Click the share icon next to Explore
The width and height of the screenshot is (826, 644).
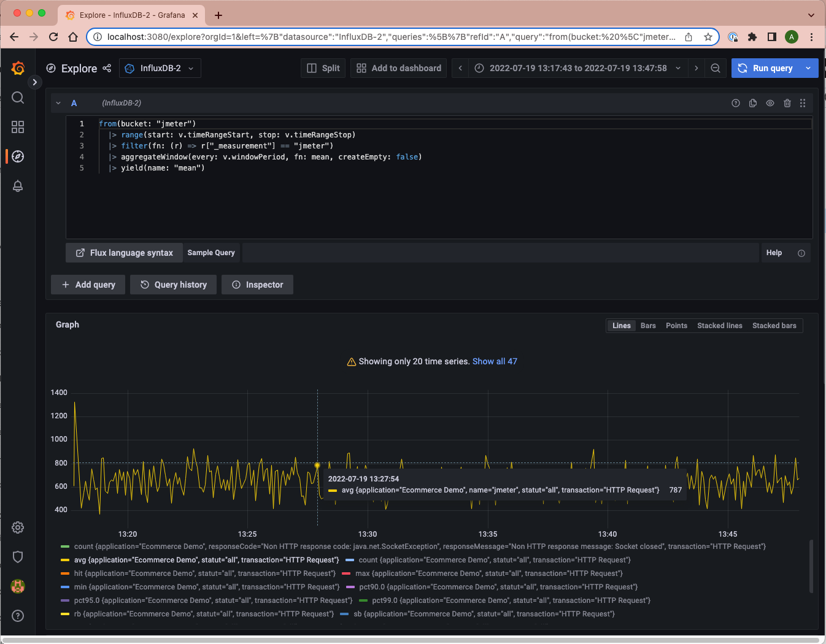click(x=107, y=68)
